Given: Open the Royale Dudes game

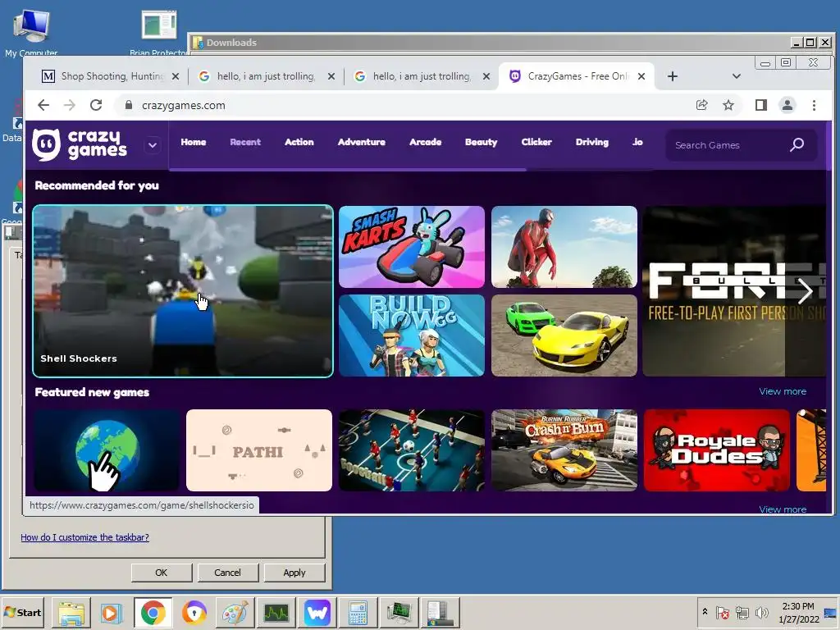Looking at the screenshot, I should click(717, 450).
